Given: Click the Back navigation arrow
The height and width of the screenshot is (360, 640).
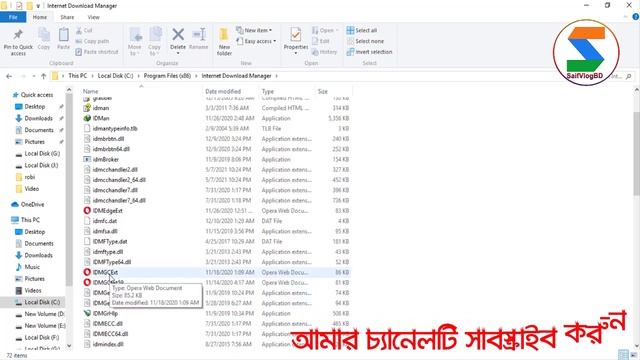Looking at the screenshot, I should tap(9, 76).
